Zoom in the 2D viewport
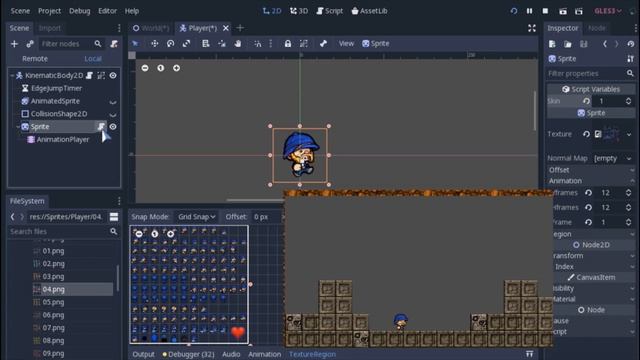The width and height of the screenshot is (640, 360). (x=176, y=68)
